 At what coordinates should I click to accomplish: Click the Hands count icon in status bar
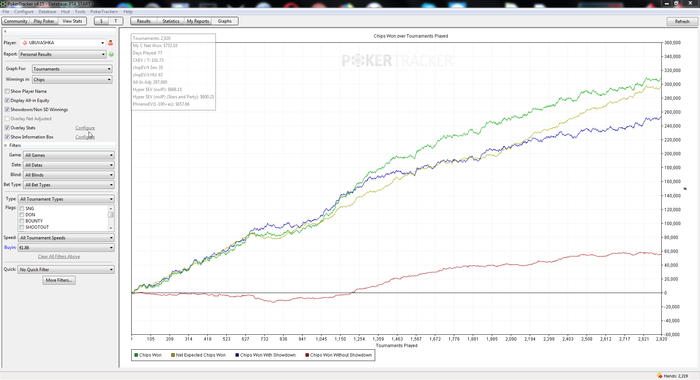(659, 376)
